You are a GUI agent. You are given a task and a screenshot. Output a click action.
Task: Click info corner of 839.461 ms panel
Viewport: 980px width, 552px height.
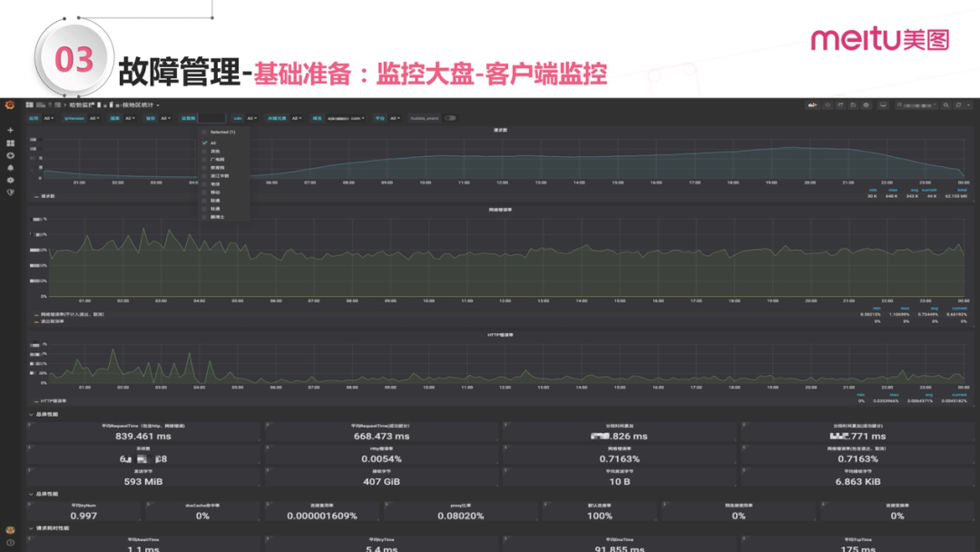(x=29, y=425)
